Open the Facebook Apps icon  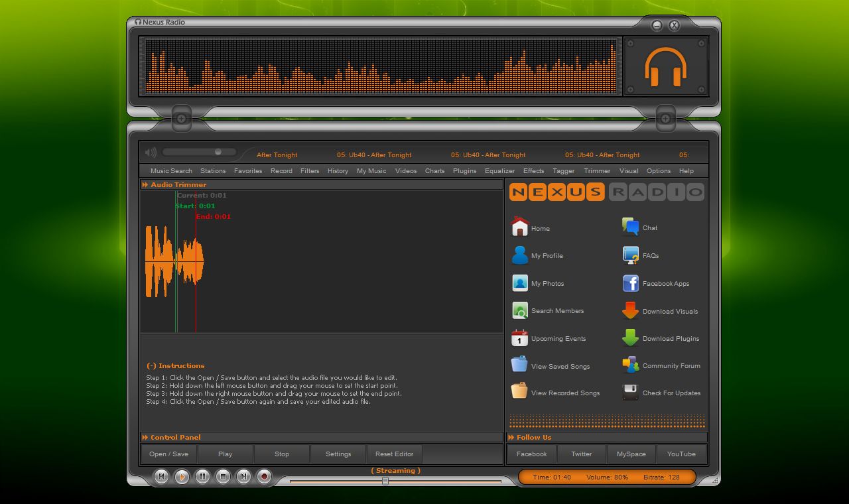(630, 283)
